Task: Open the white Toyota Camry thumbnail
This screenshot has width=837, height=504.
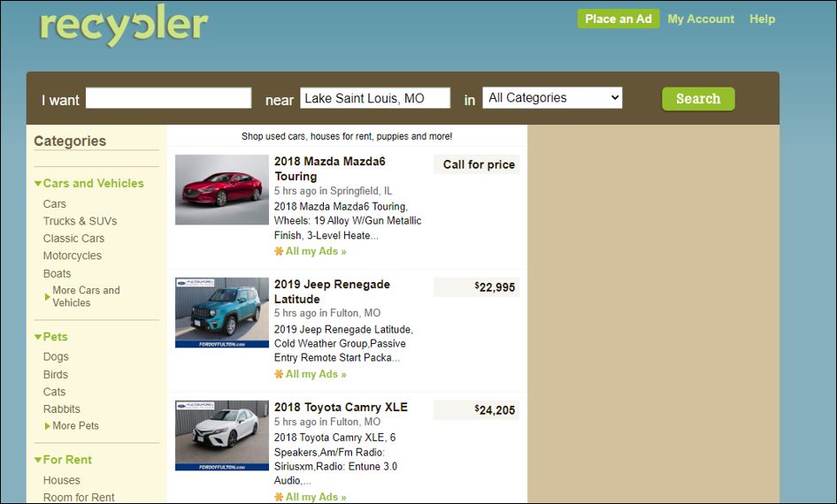Action: [222, 436]
